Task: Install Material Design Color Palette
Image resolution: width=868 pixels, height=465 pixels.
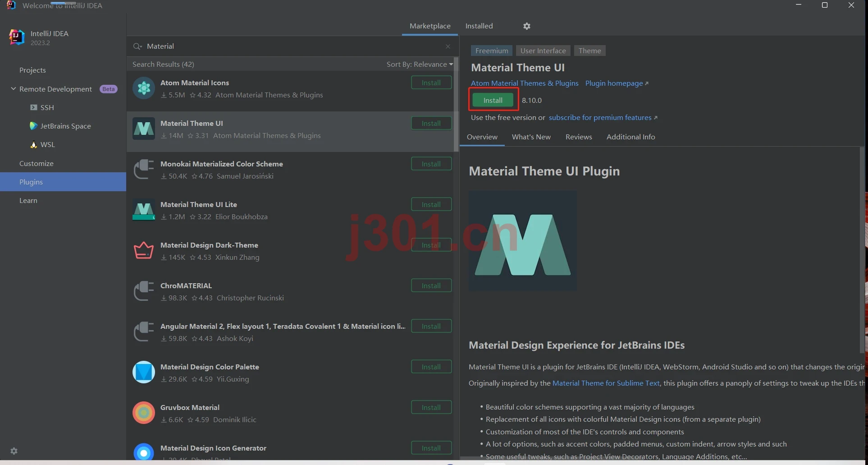Action: click(x=431, y=367)
